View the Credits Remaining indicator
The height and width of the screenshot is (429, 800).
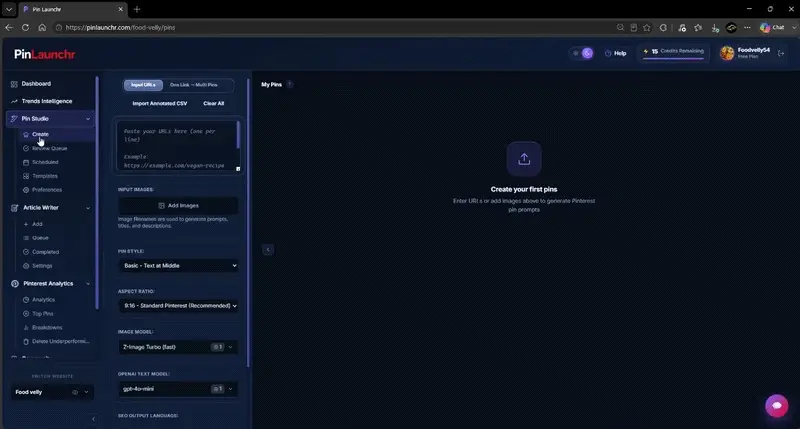point(673,52)
